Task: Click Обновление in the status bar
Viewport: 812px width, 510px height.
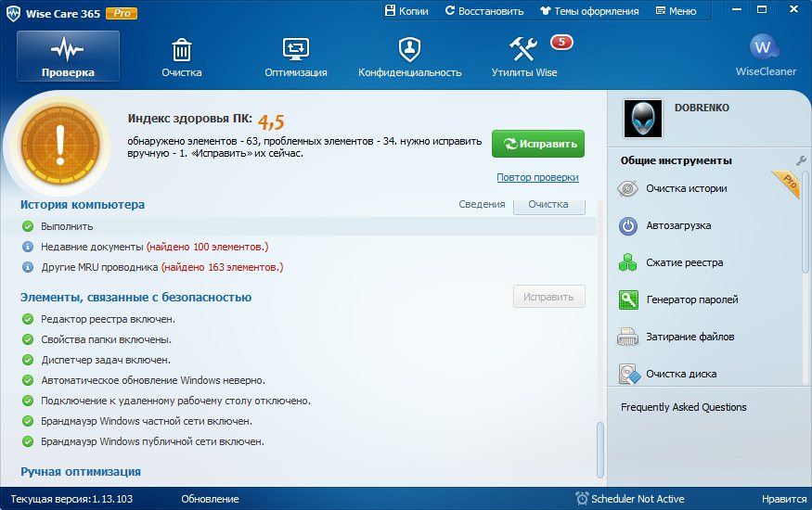Action: pos(210,499)
